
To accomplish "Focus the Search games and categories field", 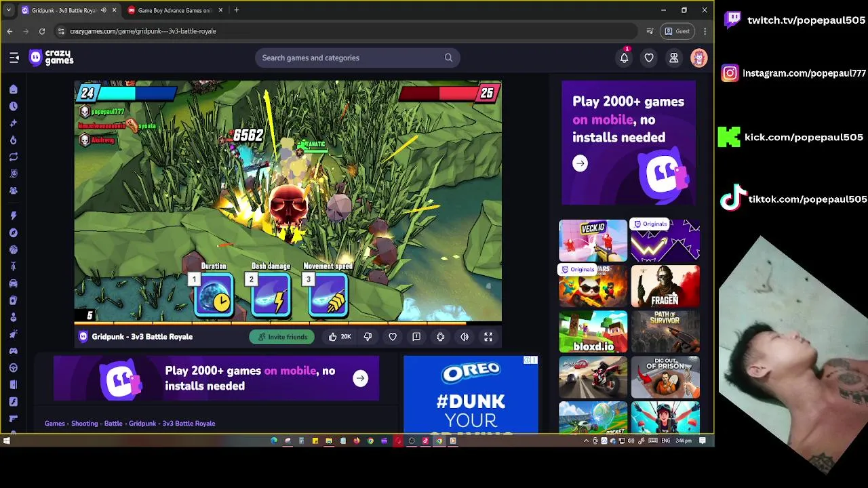I will 358,58.
